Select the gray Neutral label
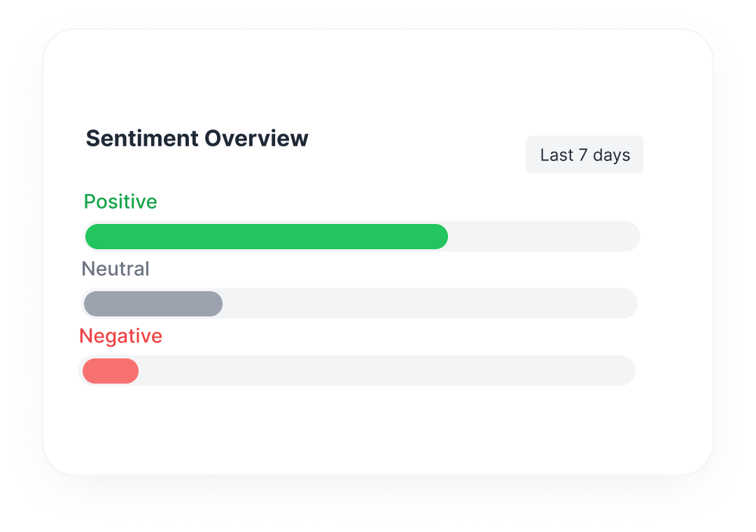The height and width of the screenshot is (532, 756). pos(115,269)
